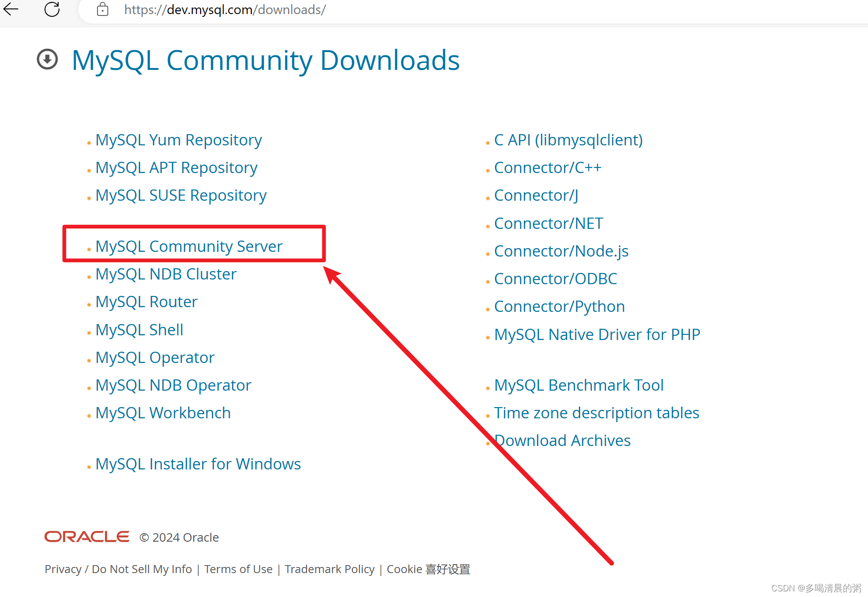Open MySQL NDB Cluster link
The image size is (868, 597).
166,274
